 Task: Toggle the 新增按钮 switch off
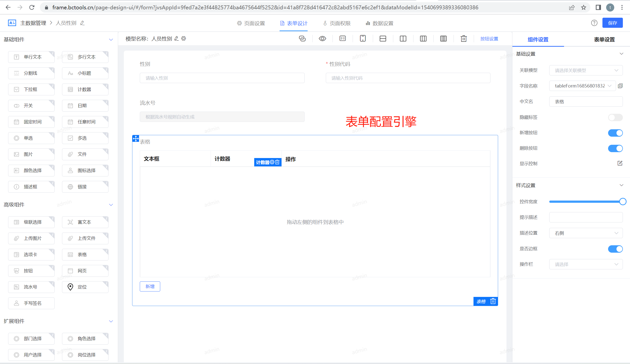coord(615,133)
